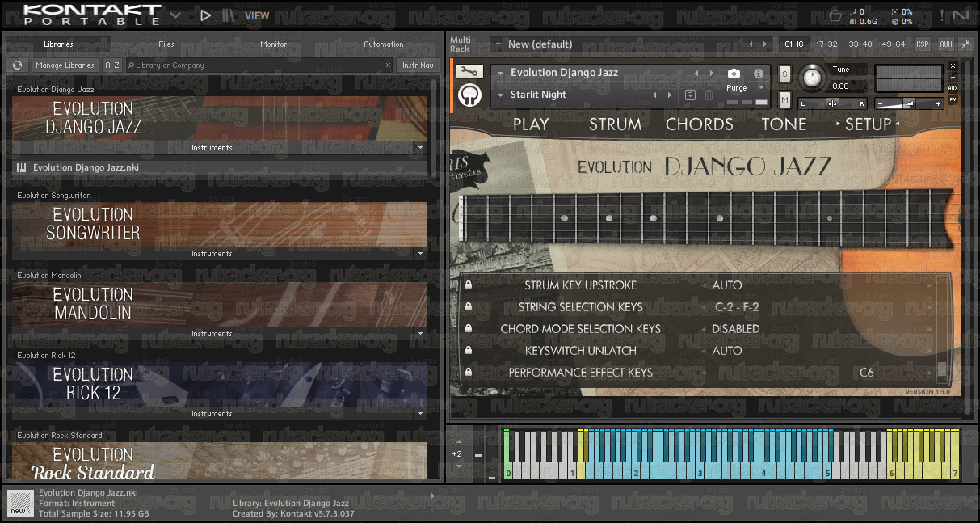The image size is (980, 523).
Task: Clear the library search field
Action: (387, 65)
